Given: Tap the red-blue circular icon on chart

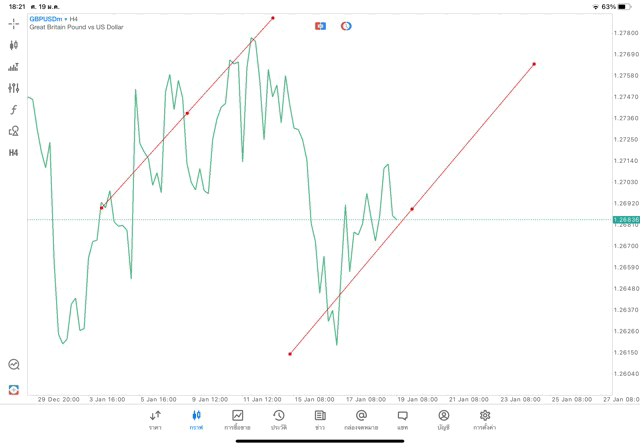Looking at the screenshot, I should [346, 26].
